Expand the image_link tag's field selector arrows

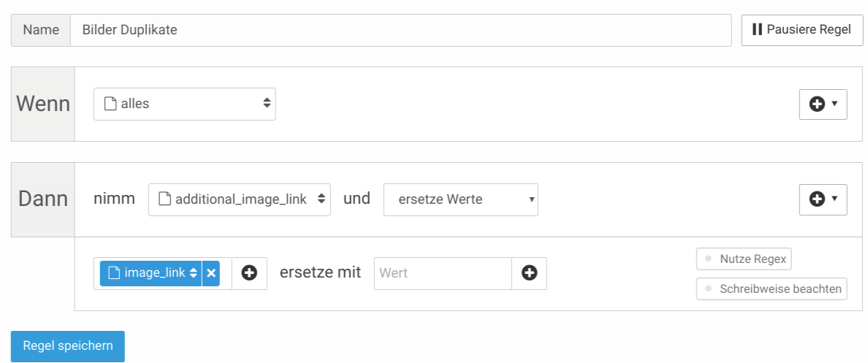[193, 273]
